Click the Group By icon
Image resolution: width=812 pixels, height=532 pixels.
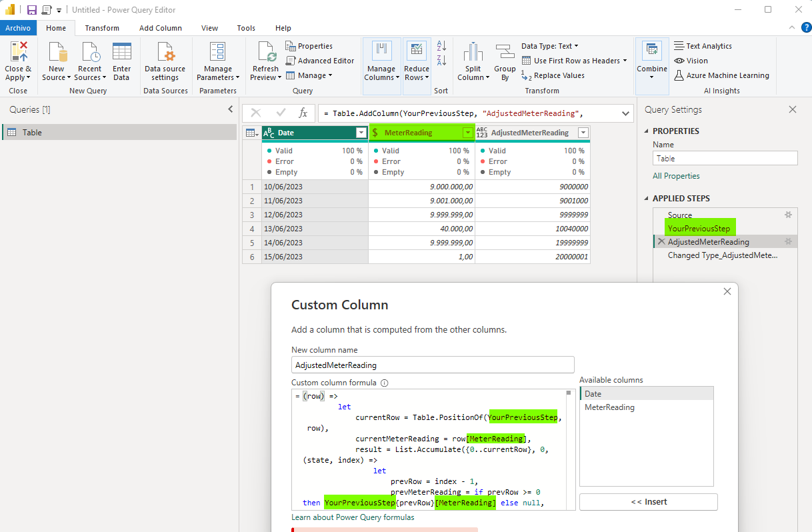pos(505,52)
